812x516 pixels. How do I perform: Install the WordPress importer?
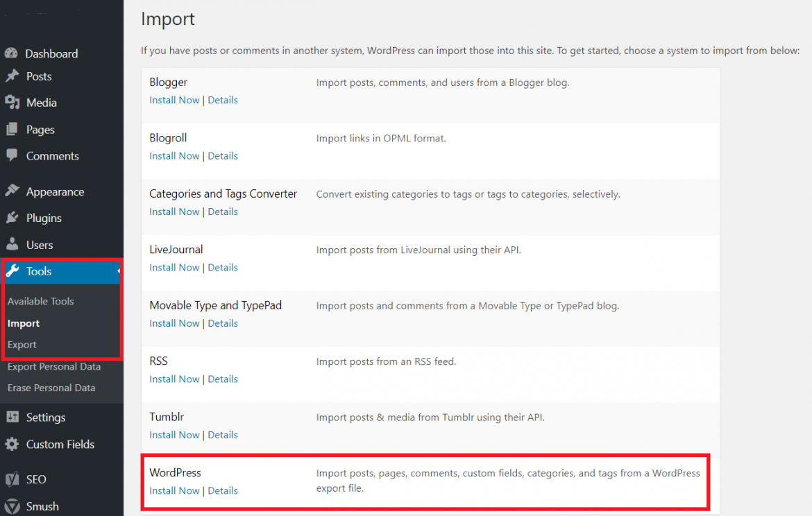(174, 490)
